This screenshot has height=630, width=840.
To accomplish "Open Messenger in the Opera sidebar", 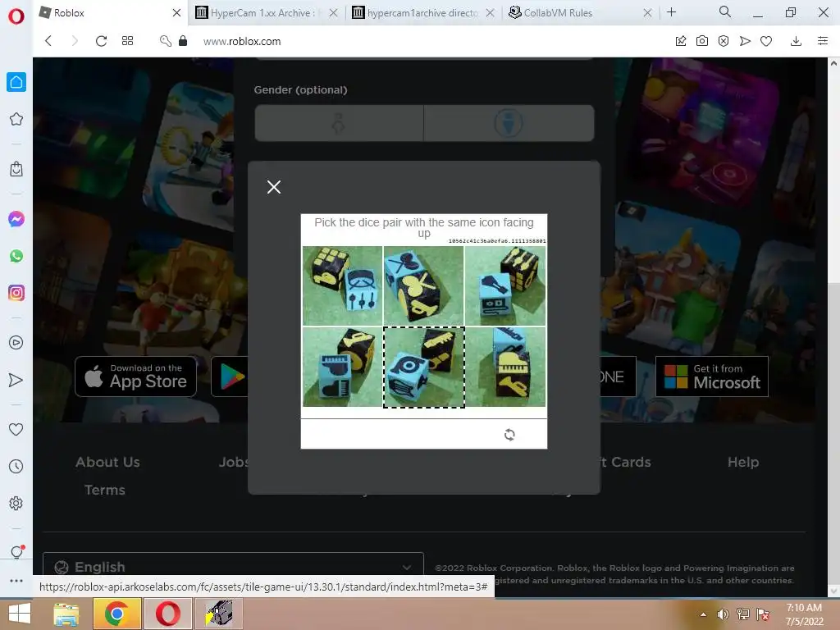I will pyautogui.click(x=16, y=219).
